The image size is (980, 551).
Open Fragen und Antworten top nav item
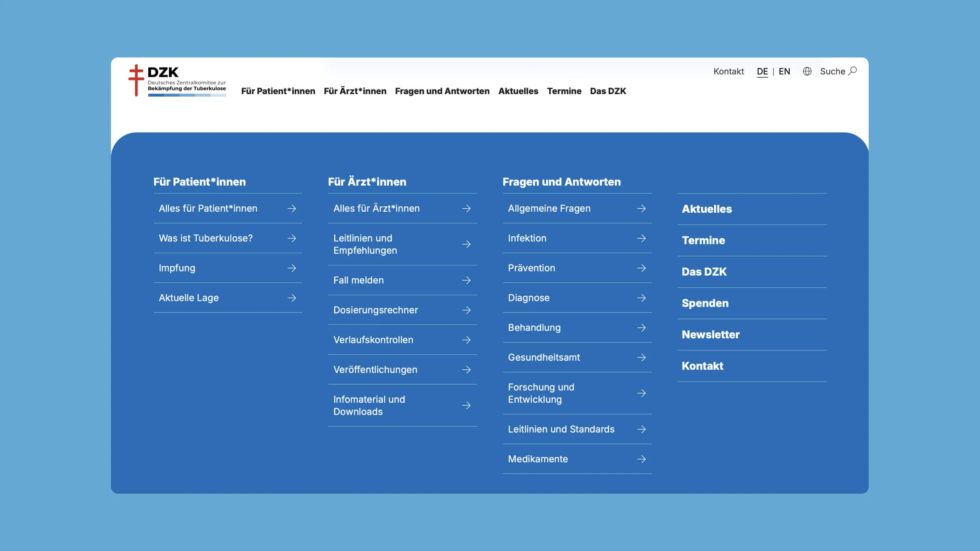[442, 91]
